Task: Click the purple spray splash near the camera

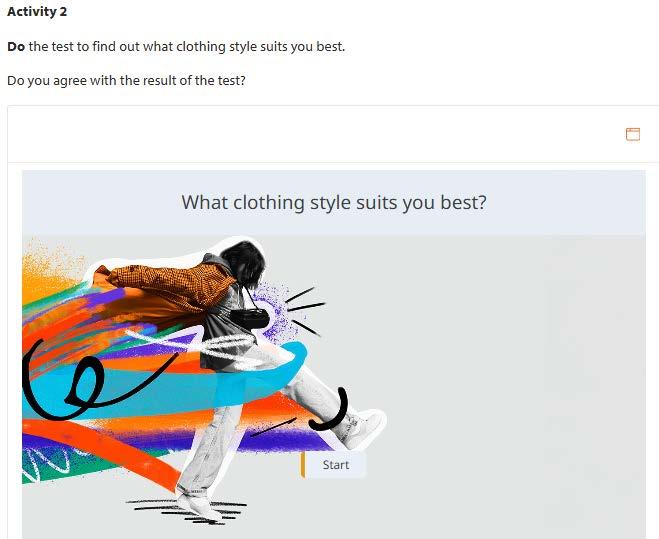Action: (273, 313)
